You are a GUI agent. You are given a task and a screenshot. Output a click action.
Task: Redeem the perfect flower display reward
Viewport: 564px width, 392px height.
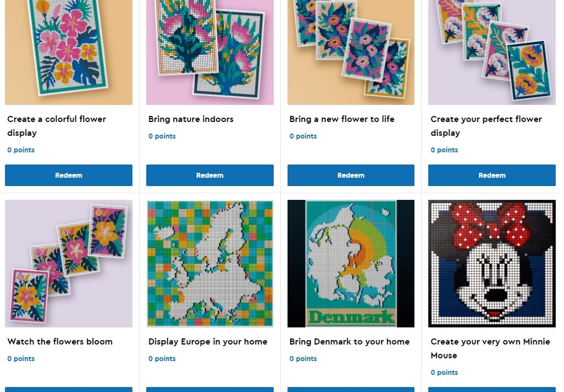click(492, 176)
